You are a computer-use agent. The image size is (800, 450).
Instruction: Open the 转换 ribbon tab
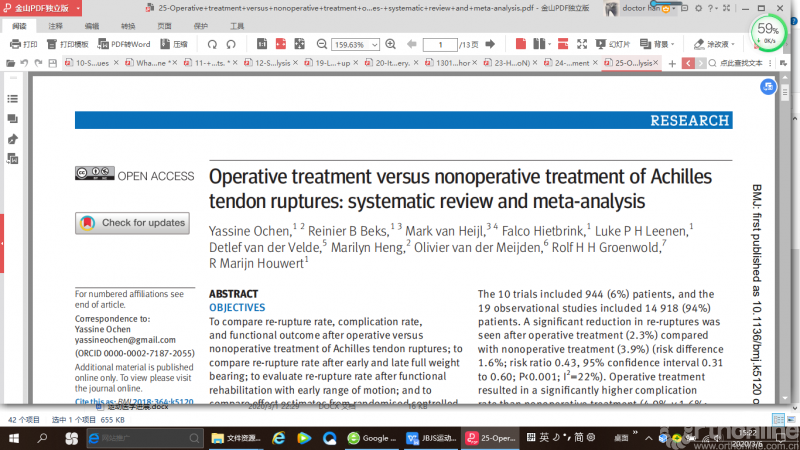(x=128, y=25)
